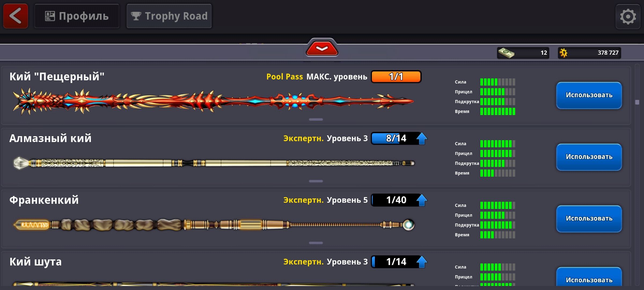Screen dimensions: 644x290
Task: Click upgrade arrow for Франкенкий
Action: tap(422, 200)
